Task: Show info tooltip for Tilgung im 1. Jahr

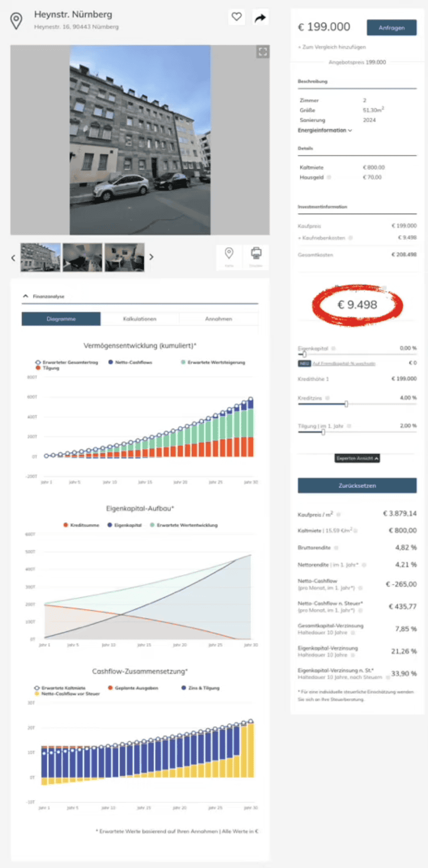Action: pyautogui.click(x=349, y=426)
